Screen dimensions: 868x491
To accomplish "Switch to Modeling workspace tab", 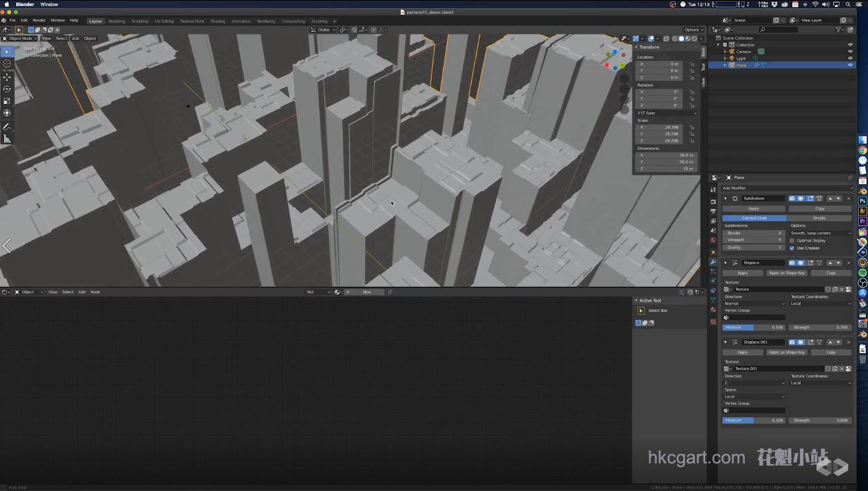I will pyautogui.click(x=116, y=21).
